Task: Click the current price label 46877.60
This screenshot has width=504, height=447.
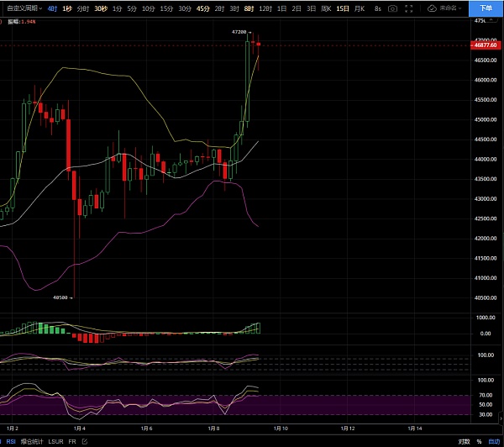Action: [x=486, y=45]
